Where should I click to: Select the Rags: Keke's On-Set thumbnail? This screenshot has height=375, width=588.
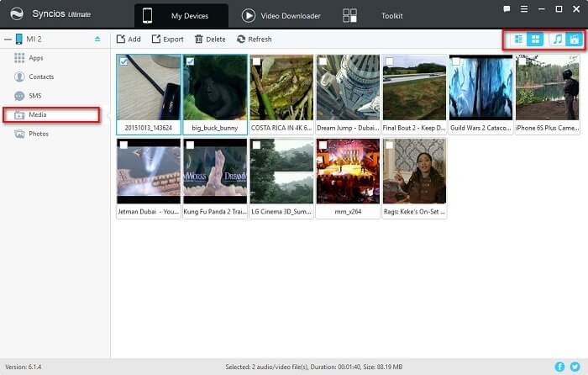tap(414, 172)
